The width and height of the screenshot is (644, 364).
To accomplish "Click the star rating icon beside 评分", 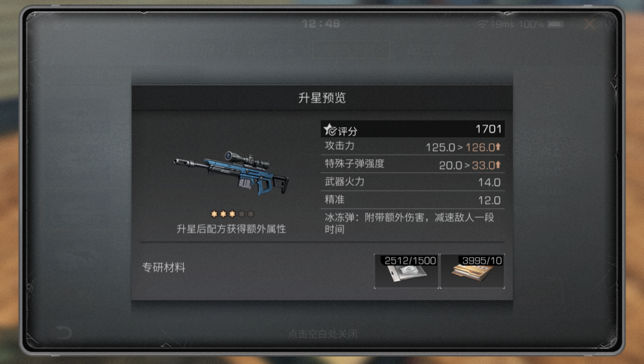I will point(330,130).
